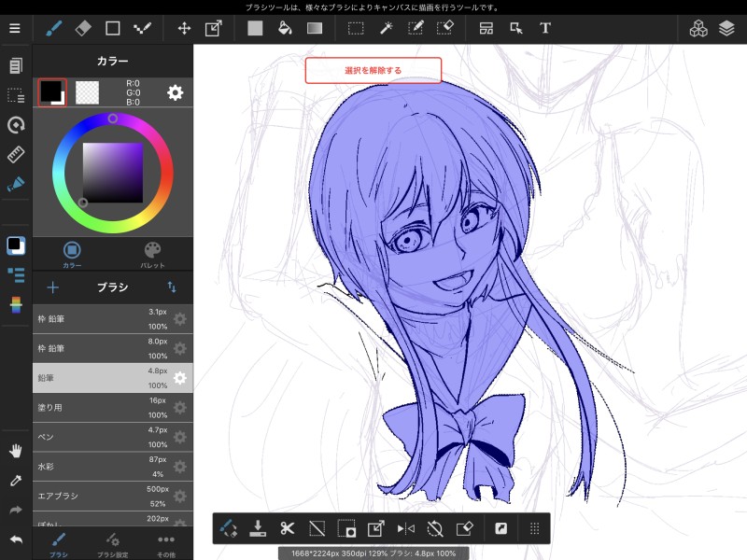This screenshot has height=560, width=747.
Task: Open the その他 bottom tab
Action: pos(166,545)
